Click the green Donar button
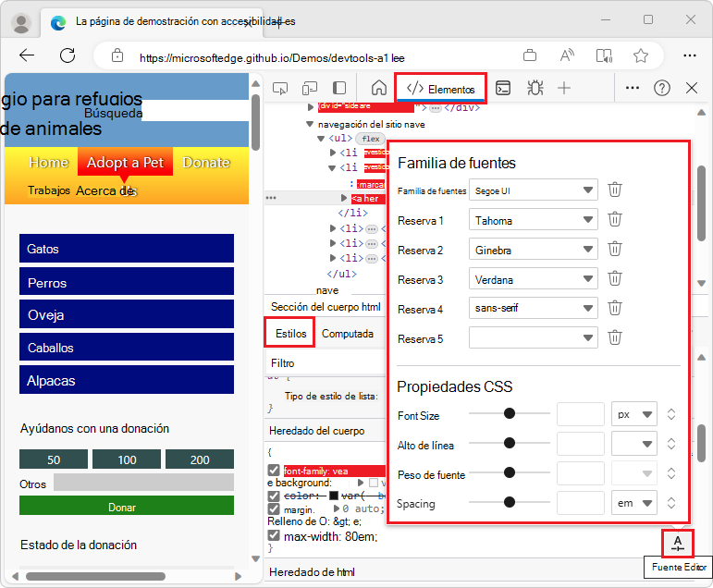Viewport: 713px width, 588px height. pyautogui.click(x=127, y=506)
